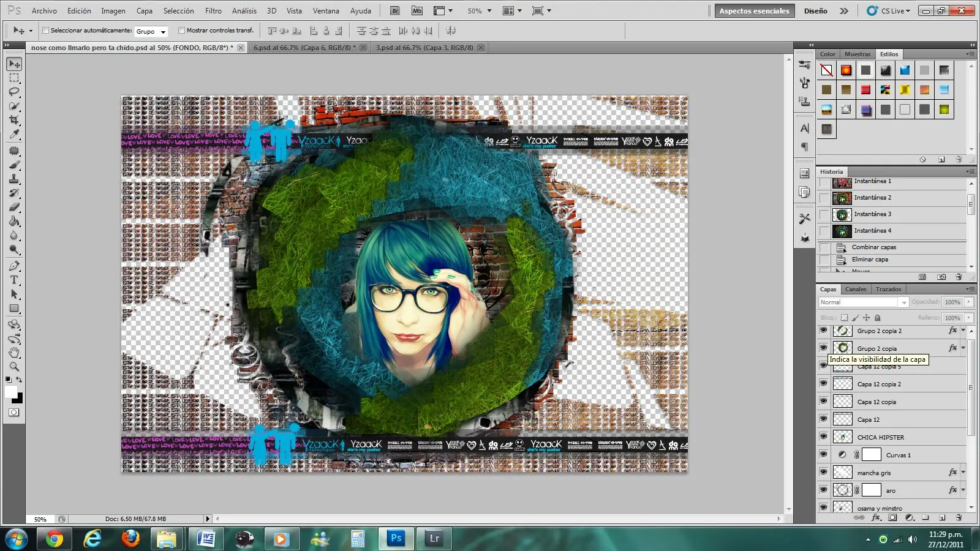Apply the red style swatch in Estilos
The width and height of the screenshot is (980, 551).
pos(865,90)
